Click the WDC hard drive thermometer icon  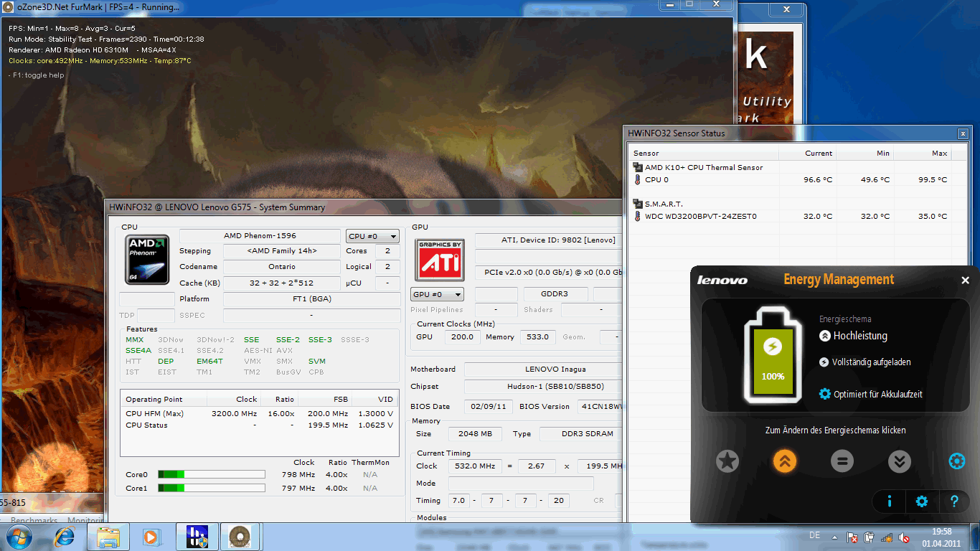point(637,216)
